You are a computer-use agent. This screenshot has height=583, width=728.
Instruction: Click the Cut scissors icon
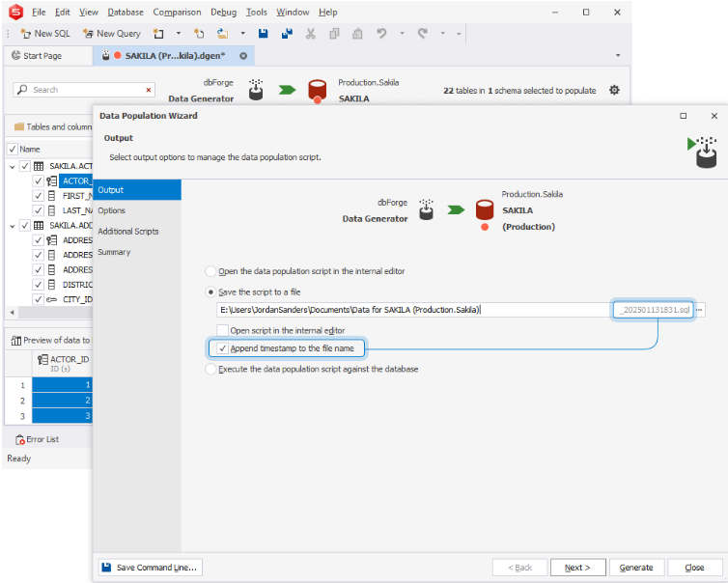tap(311, 34)
